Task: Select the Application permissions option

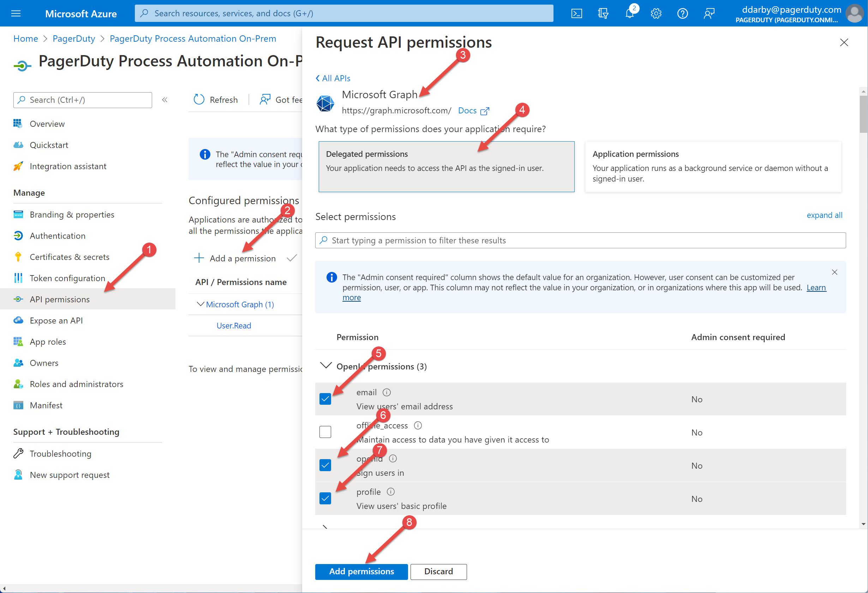Action: pos(713,167)
